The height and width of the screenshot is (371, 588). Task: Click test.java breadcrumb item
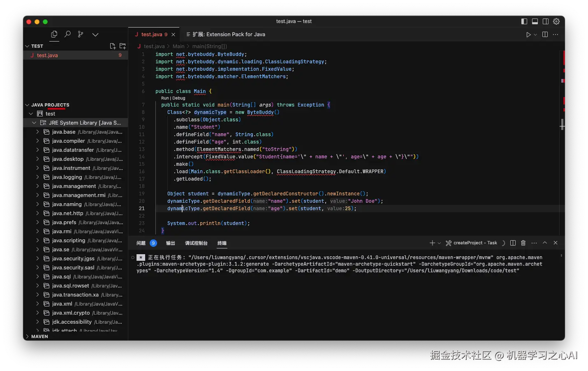pyautogui.click(x=154, y=46)
